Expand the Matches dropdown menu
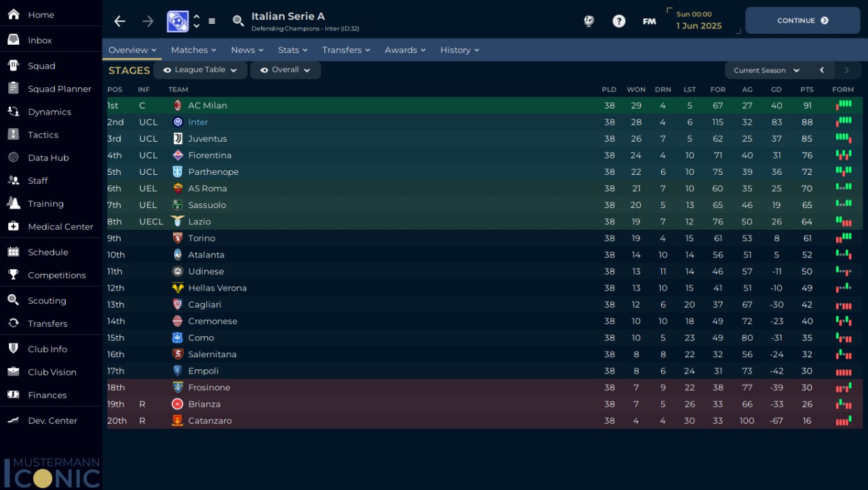The height and width of the screenshot is (490, 868). point(193,50)
